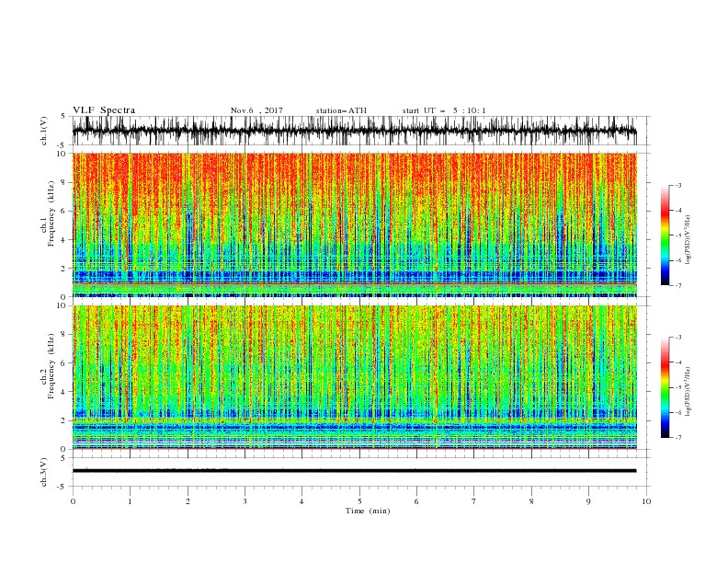Click the 'ch.1(V)' axis label
This screenshot has height=563, width=728.
click(44, 131)
